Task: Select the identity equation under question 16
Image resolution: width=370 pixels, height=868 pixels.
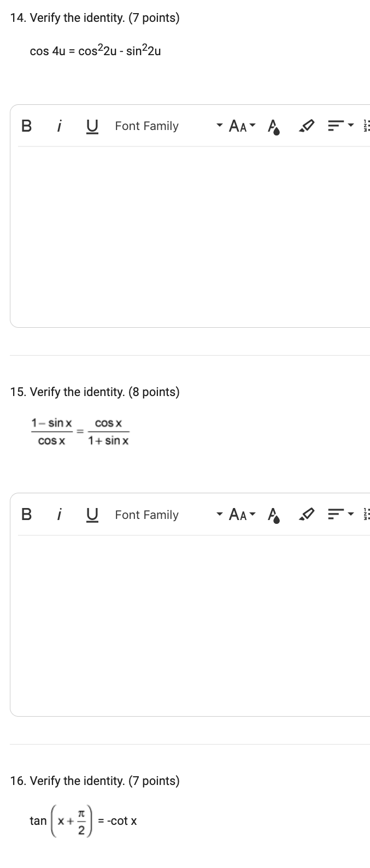Action: tap(83, 819)
